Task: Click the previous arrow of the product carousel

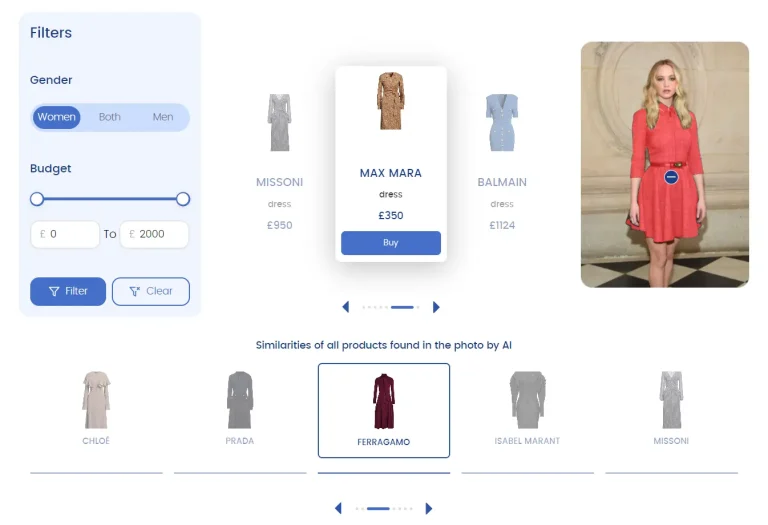Action: [346, 307]
